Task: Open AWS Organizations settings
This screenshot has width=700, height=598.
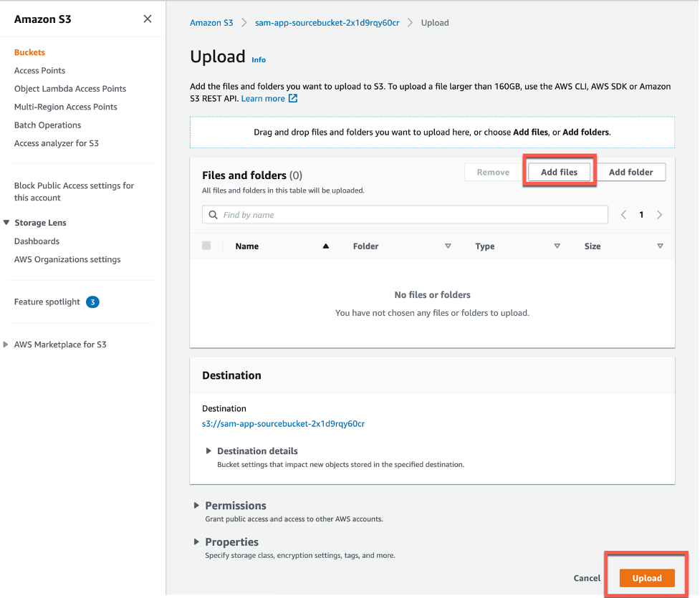Action: 67,259
